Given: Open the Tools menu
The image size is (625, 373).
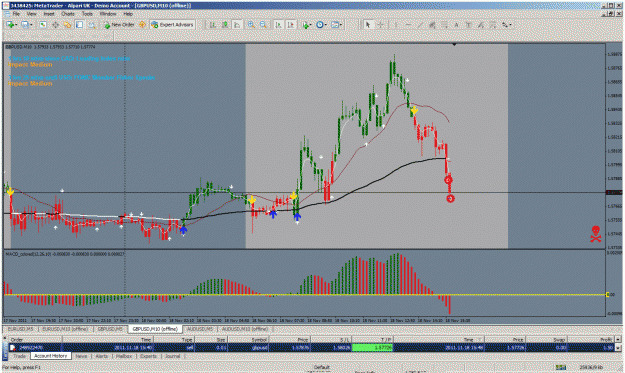Looking at the screenshot, I should (x=87, y=14).
